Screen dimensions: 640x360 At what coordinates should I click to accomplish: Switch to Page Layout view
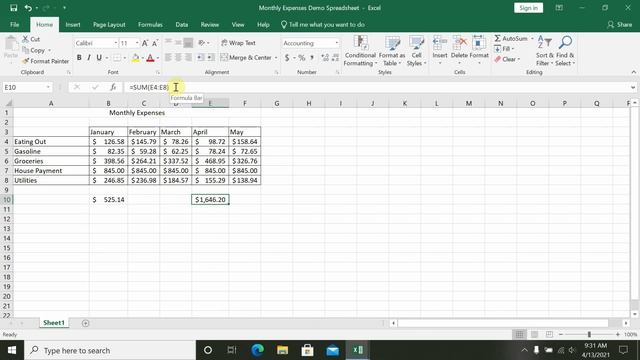point(534,334)
